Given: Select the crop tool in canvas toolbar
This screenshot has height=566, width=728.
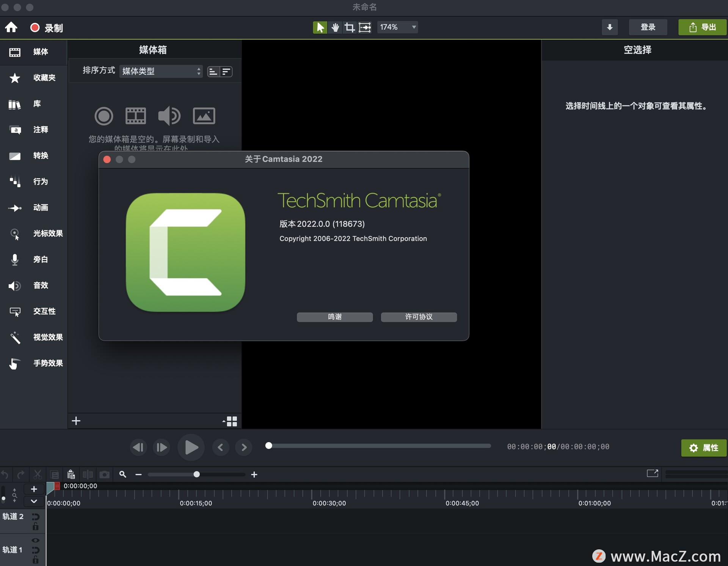Looking at the screenshot, I should click(349, 27).
